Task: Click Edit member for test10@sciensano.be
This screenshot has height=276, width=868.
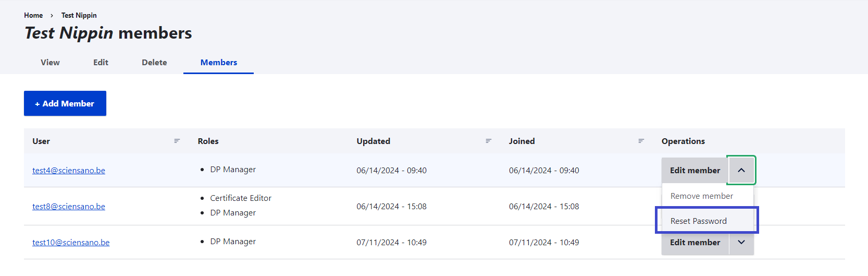Action: pyautogui.click(x=695, y=242)
